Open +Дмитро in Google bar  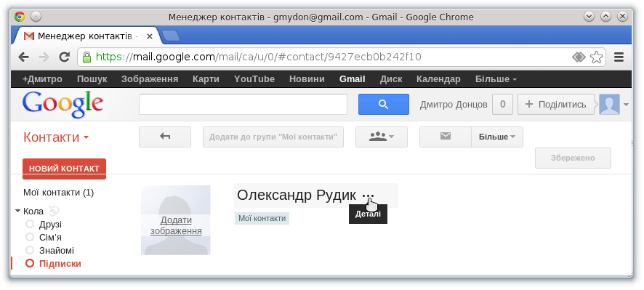click(x=42, y=79)
